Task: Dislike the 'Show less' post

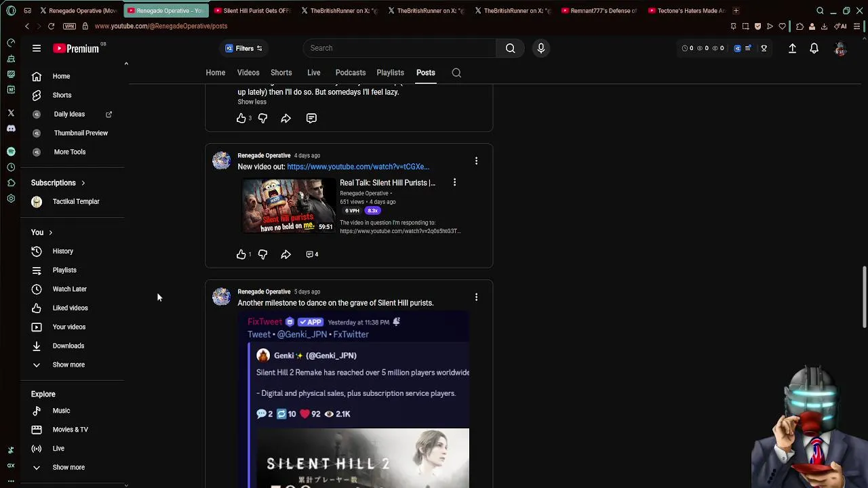Action: [x=262, y=118]
